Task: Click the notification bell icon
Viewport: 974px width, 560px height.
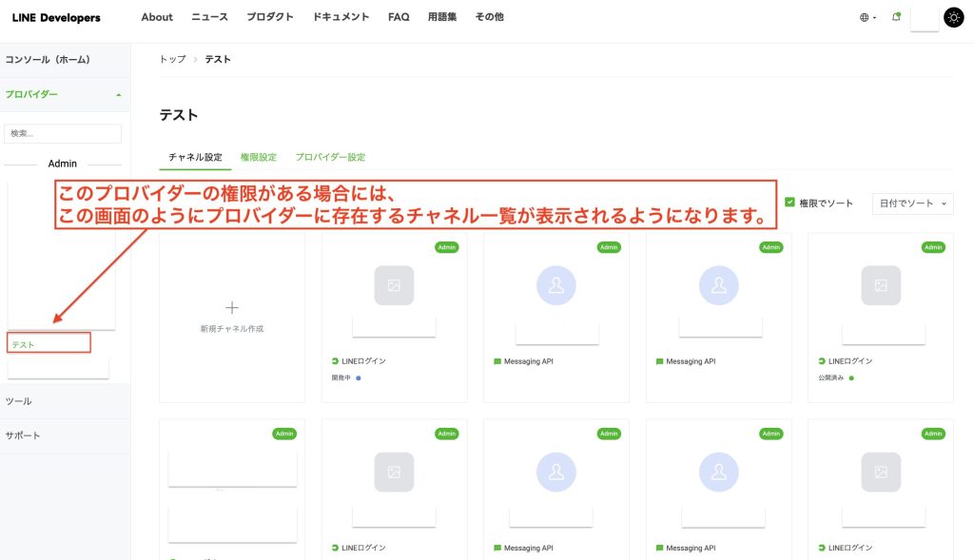Action: coord(896,17)
